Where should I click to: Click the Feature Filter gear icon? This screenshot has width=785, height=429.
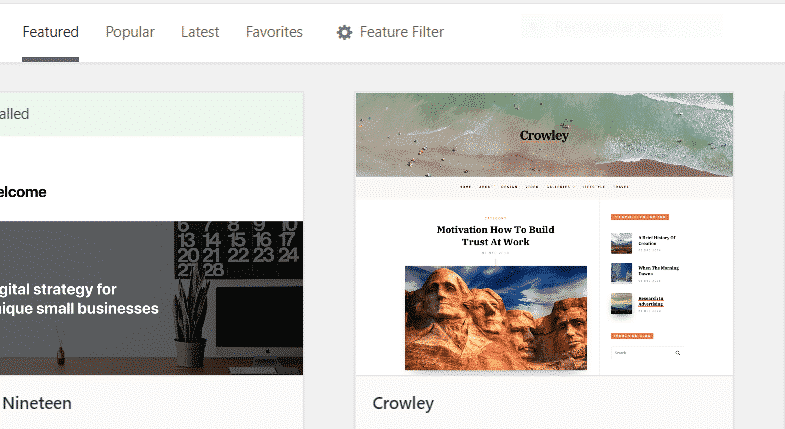pos(344,33)
